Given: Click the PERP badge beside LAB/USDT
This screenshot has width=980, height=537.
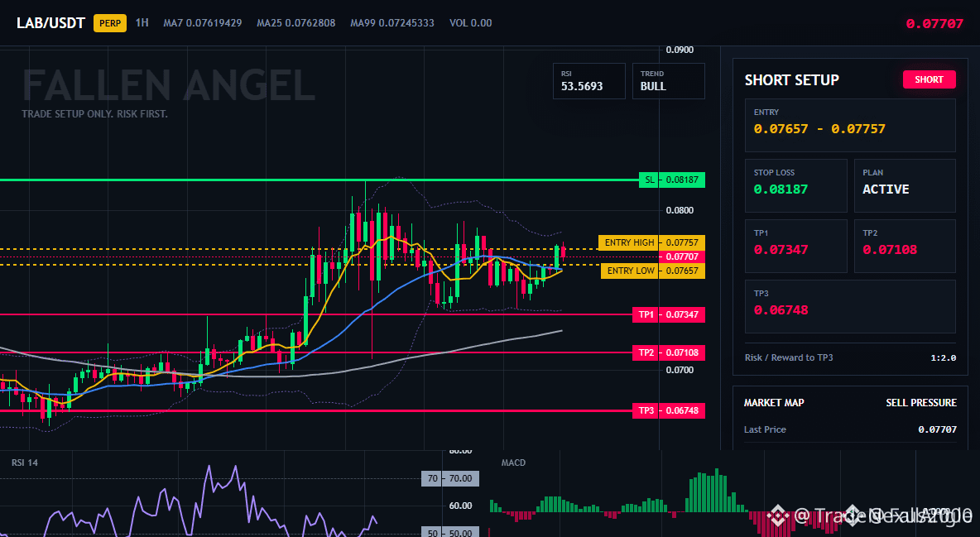Looking at the screenshot, I should (x=109, y=23).
